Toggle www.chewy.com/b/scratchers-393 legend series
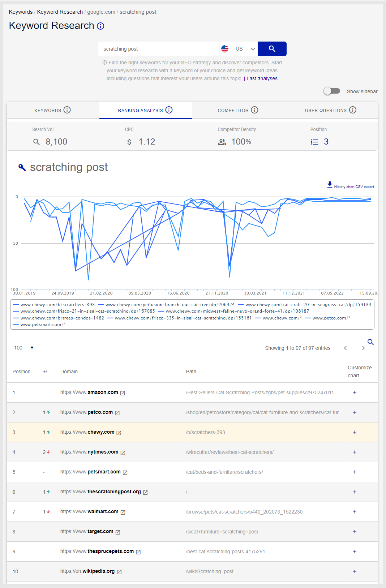 [54, 305]
